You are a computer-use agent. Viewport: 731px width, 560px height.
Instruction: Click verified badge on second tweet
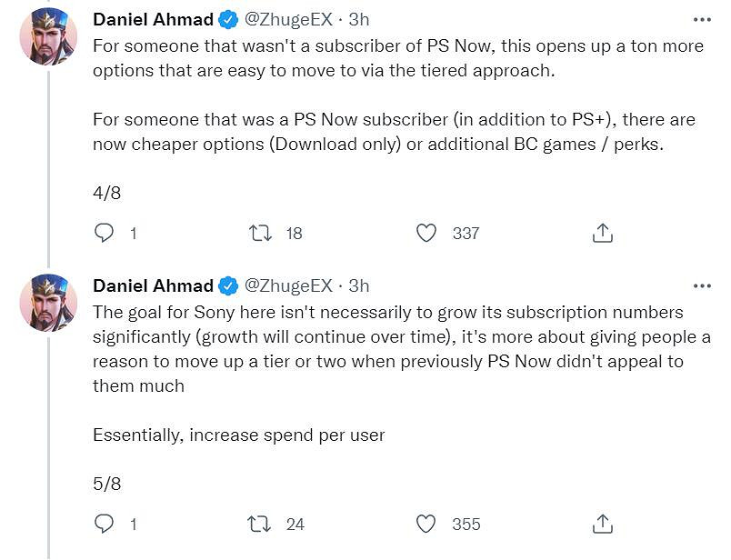coord(227,286)
